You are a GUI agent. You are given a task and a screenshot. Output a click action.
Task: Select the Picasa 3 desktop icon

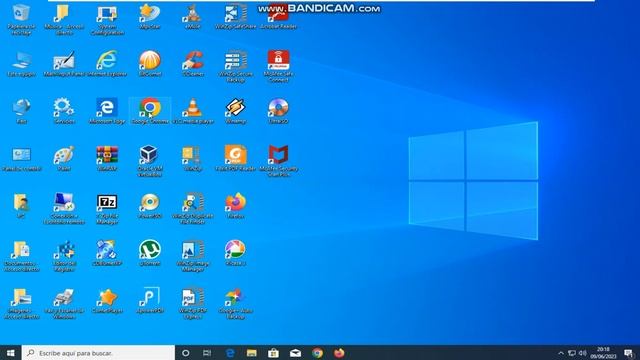coord(236,253)
